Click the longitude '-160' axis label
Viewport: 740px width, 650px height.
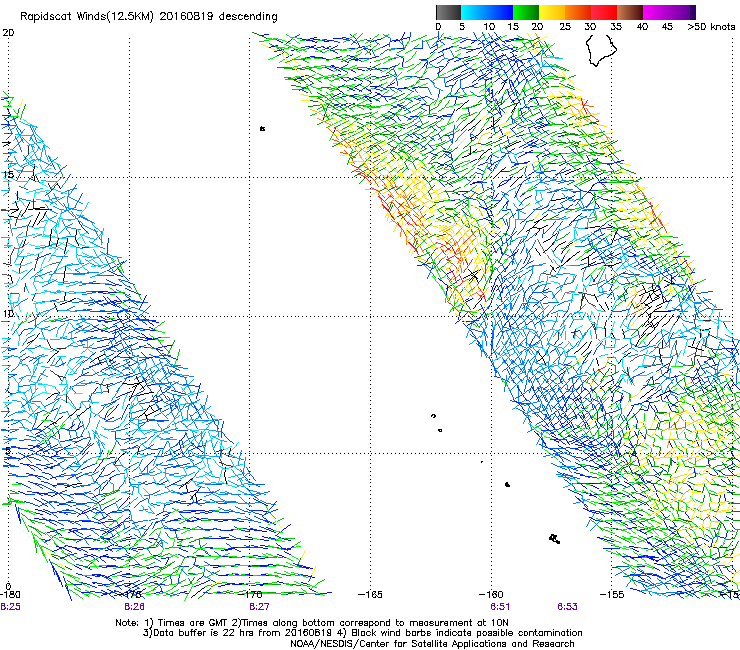(491, 595)
